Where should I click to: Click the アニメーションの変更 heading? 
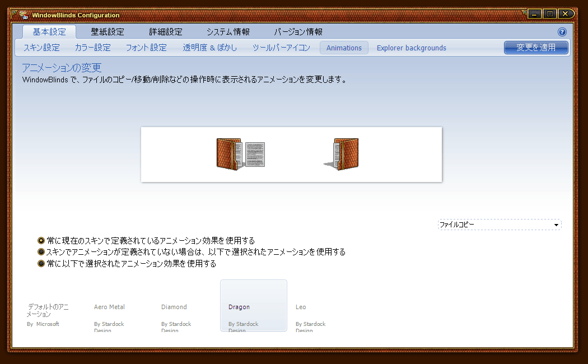click(62, 67)
